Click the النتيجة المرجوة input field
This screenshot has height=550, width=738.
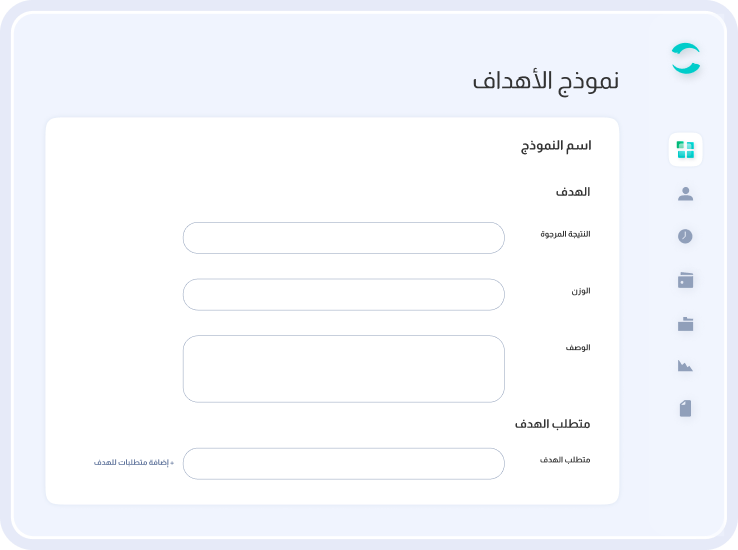pyautogui.click(x=344, y=238)
